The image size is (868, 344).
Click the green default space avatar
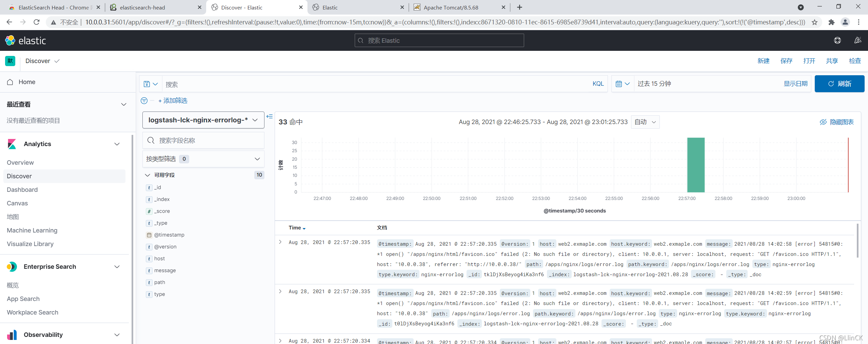pos(10,61)
